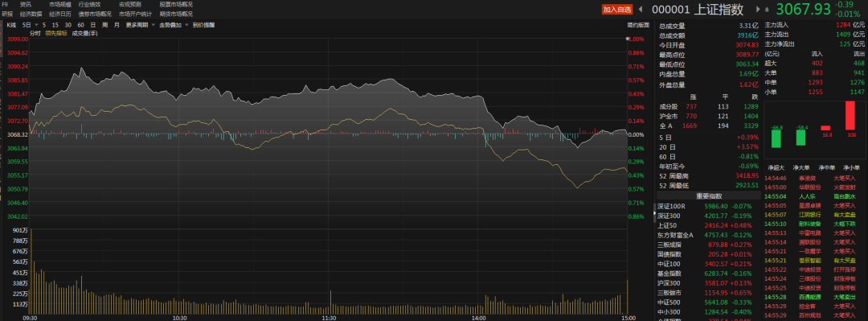Open 债券市场概况 menu item
This screenshot has width=868, height=321.
95,14
